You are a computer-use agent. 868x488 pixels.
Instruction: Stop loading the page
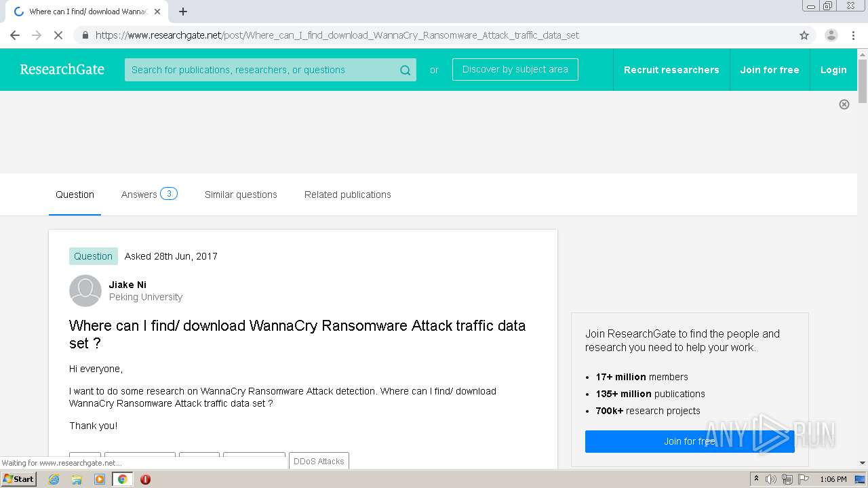click(58, 35)
